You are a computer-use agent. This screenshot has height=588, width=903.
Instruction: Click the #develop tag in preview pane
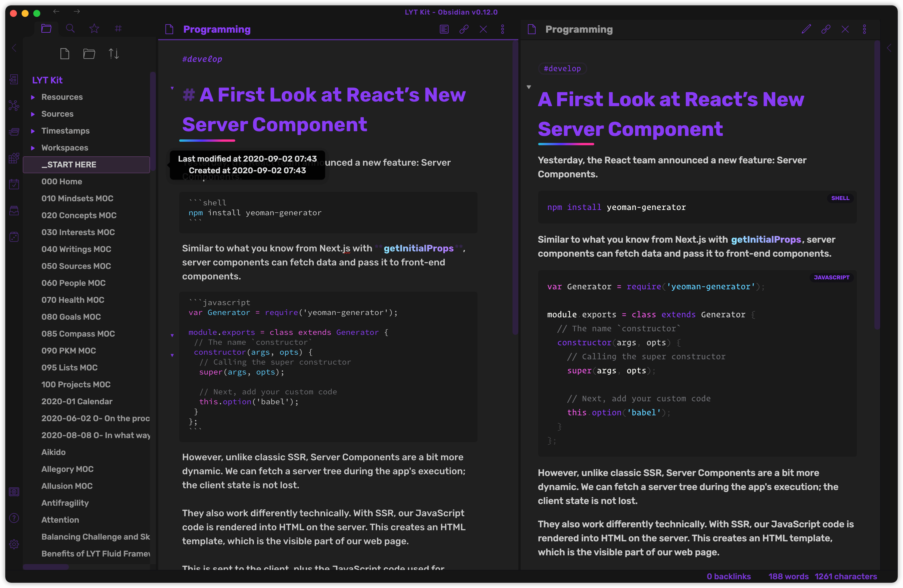(562, 69)
